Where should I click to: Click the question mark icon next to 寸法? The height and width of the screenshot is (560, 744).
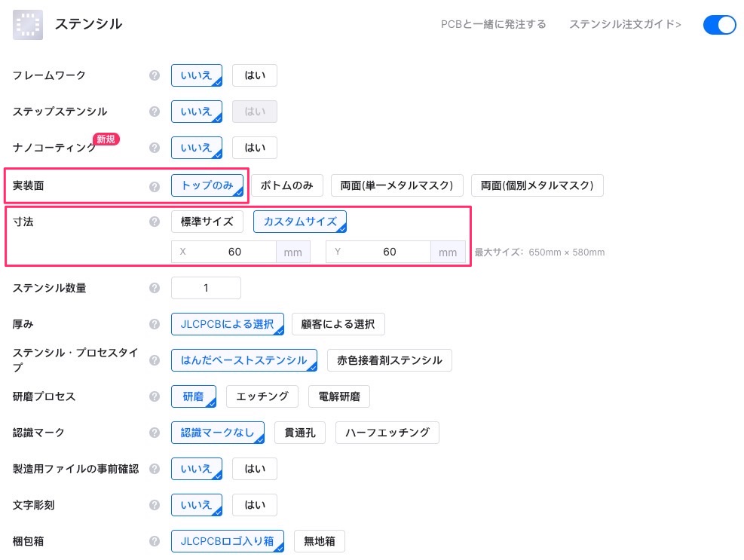pyautogui.click(x=155, y=222)
